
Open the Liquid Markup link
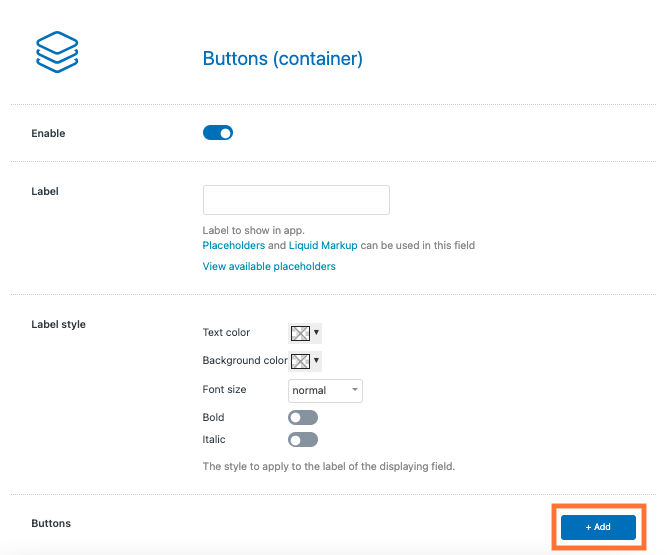(323, 245)
